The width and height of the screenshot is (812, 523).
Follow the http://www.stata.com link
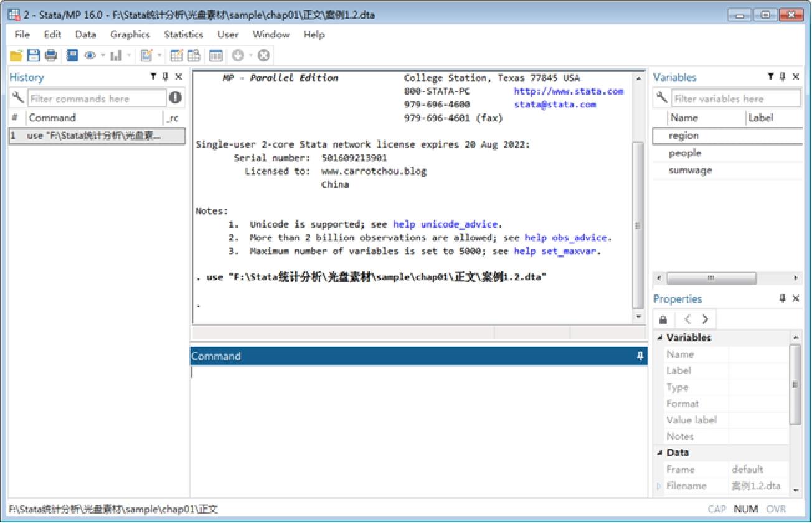568,91
